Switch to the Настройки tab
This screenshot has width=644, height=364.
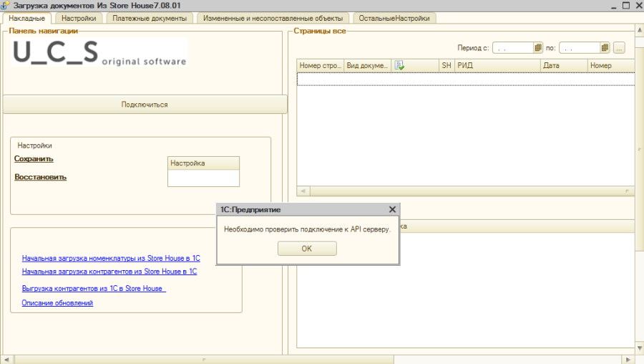[x=79, y=18]
